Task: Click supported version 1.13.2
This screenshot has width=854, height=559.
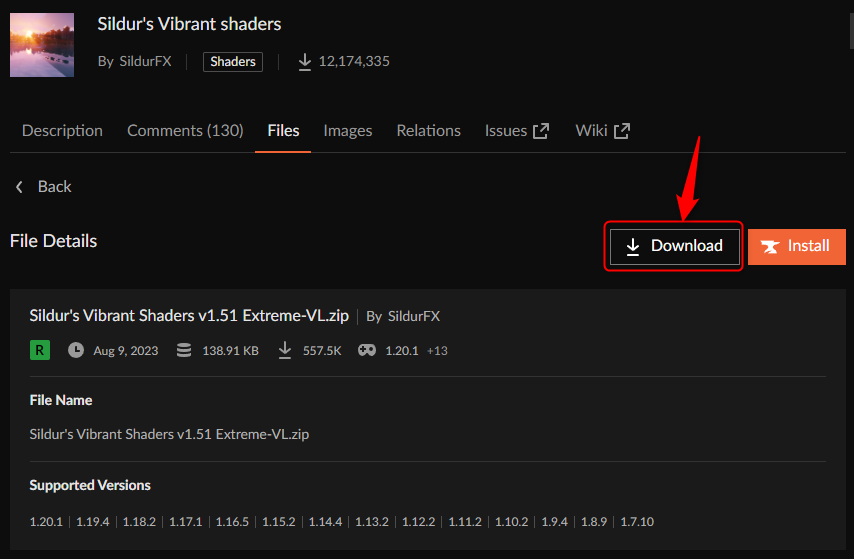Action: click(372, 522)
